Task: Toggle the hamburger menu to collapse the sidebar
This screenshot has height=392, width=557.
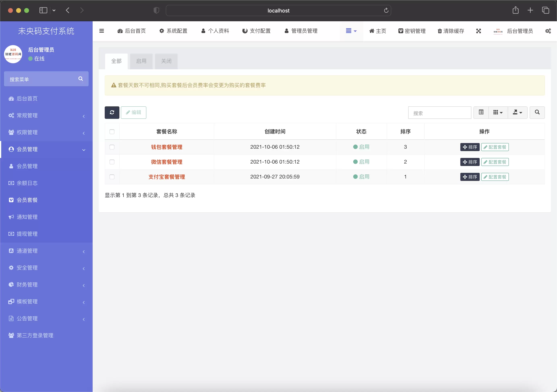Action: coord(102,31)
